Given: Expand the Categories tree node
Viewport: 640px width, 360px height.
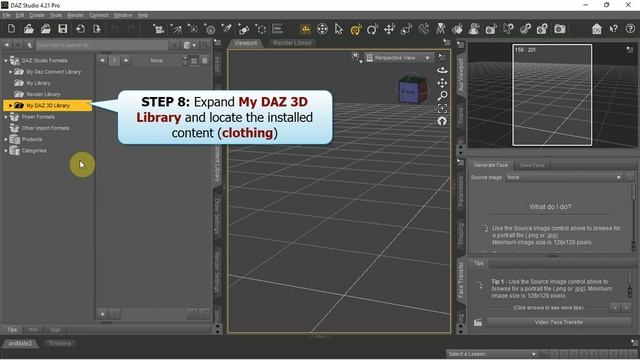Looking at the screenshot, I should pyautogui.click(x=6, y=151).
